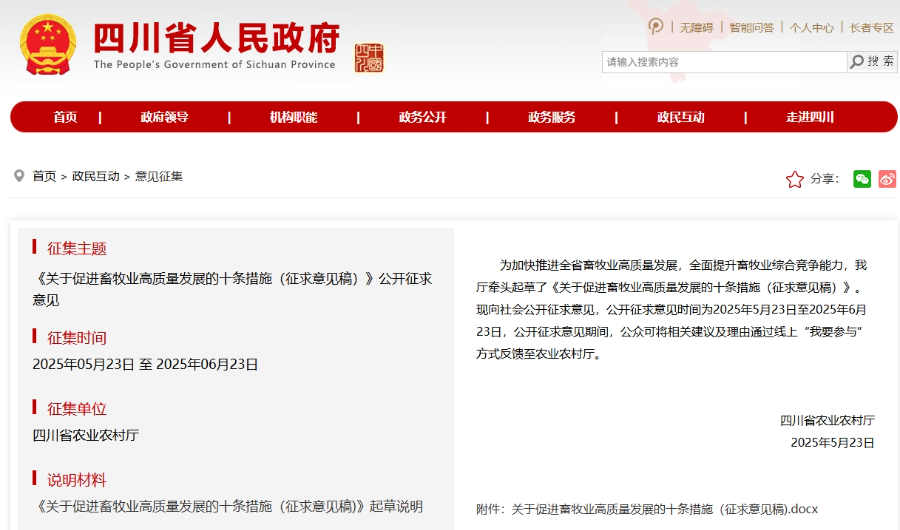The height and width of the screenshot is (530, 900).
Task: Open the 政府领导 navigation item
Action: [x=164, y=117]
